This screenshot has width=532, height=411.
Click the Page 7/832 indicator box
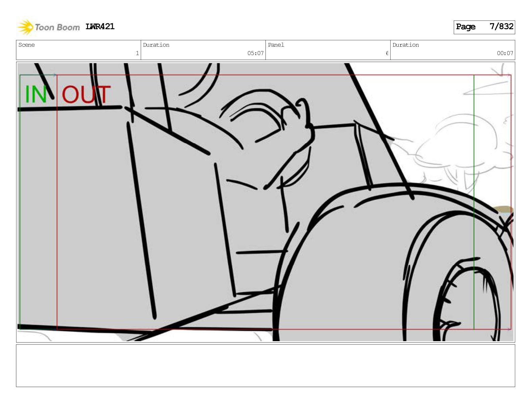pos(484,27)
